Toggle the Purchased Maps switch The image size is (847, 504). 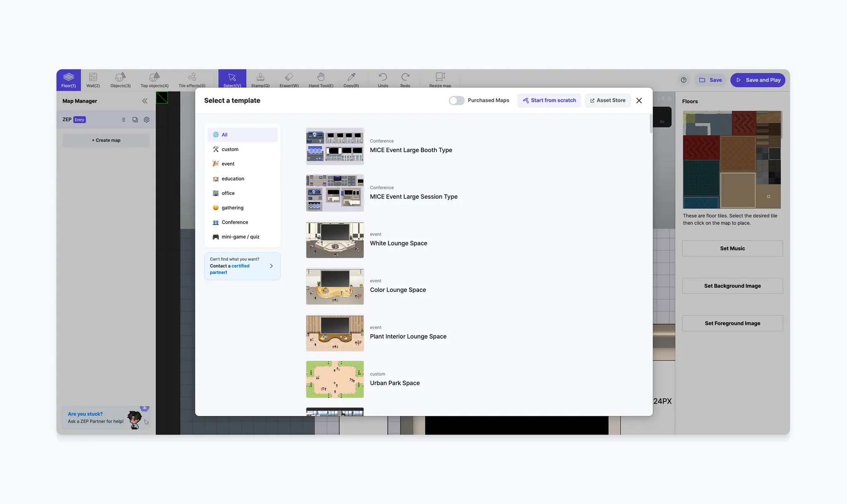pyautogui.click(x=457, y=100)
